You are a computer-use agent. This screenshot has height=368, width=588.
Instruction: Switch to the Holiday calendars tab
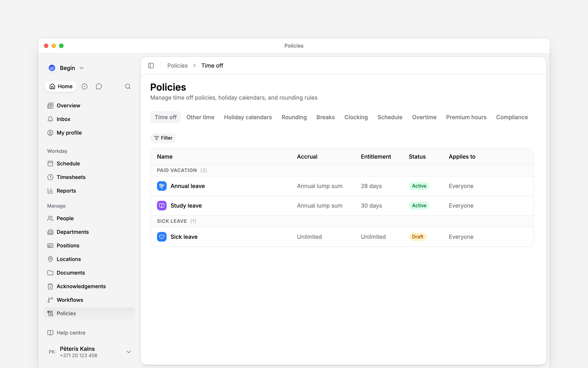[x=248, y=117]
